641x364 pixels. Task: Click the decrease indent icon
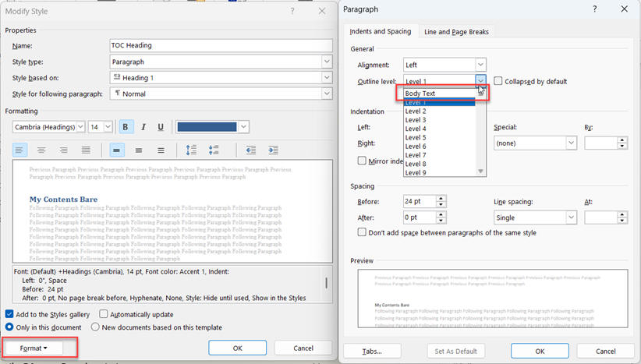250,150
